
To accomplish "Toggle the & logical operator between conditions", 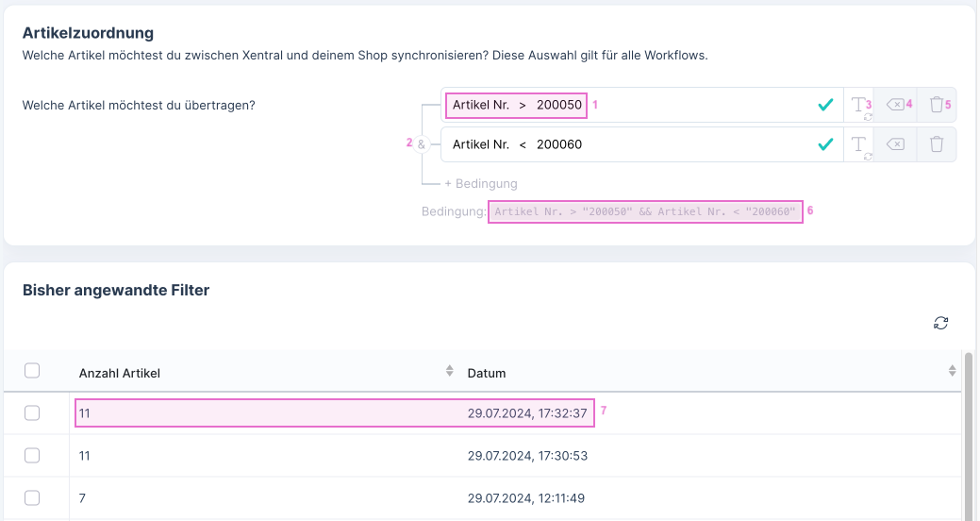I will [x=422, y=144].
